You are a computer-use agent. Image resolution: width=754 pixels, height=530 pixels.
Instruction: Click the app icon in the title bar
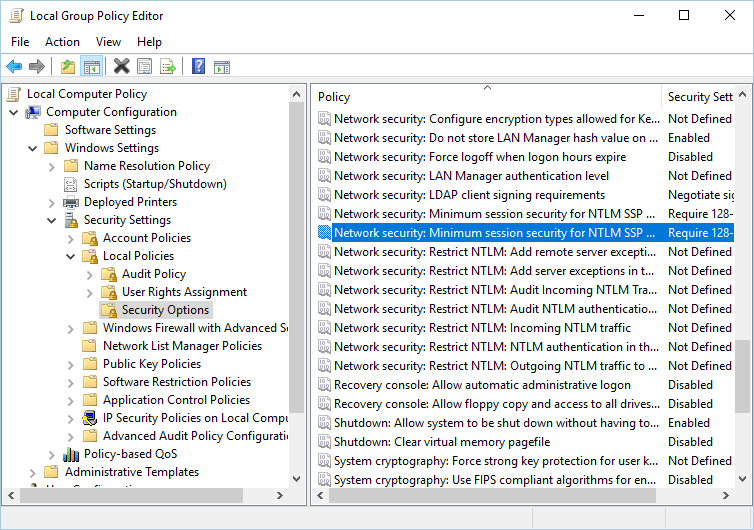16,16
